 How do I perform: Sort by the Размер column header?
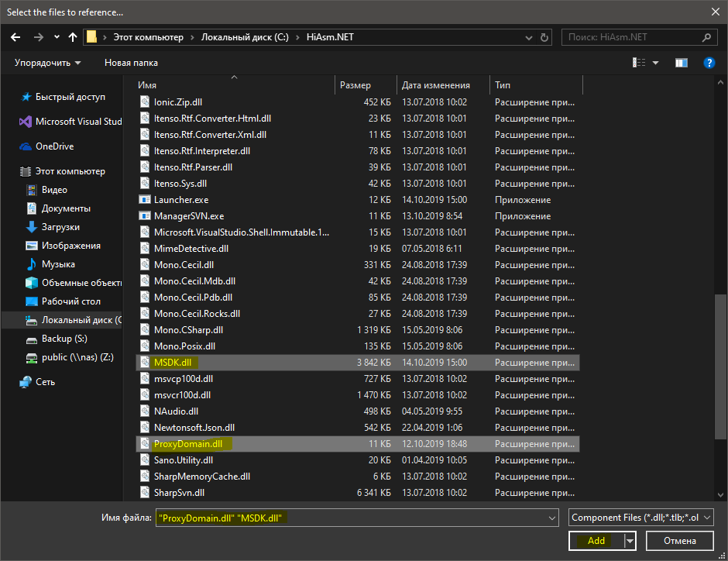point(365,85)
